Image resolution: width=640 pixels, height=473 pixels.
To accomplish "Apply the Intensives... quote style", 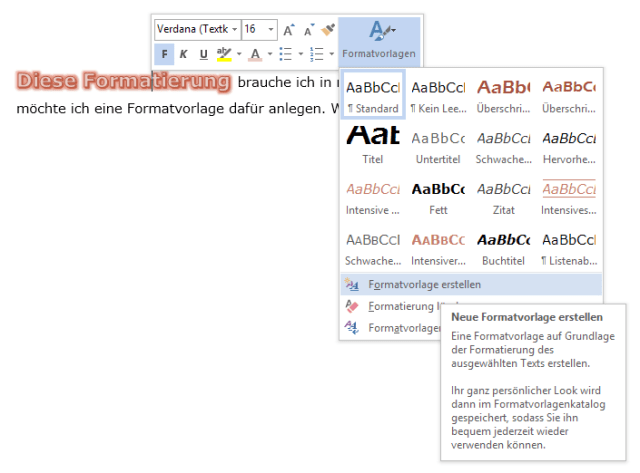I will click(x=569, y=198).
